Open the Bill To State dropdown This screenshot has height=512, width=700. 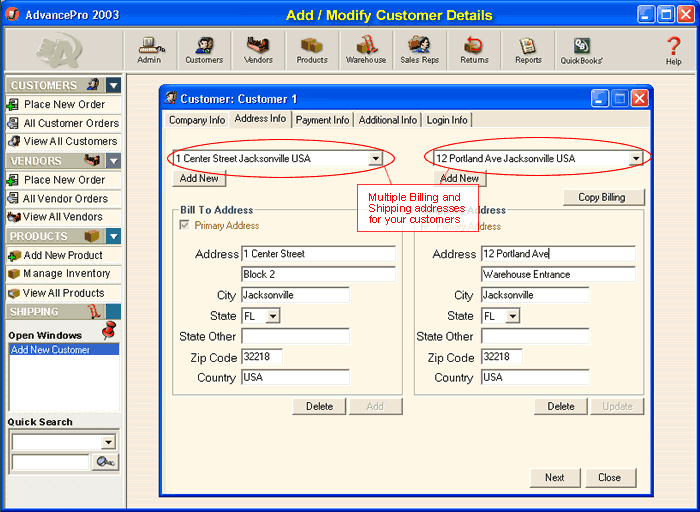273,316
